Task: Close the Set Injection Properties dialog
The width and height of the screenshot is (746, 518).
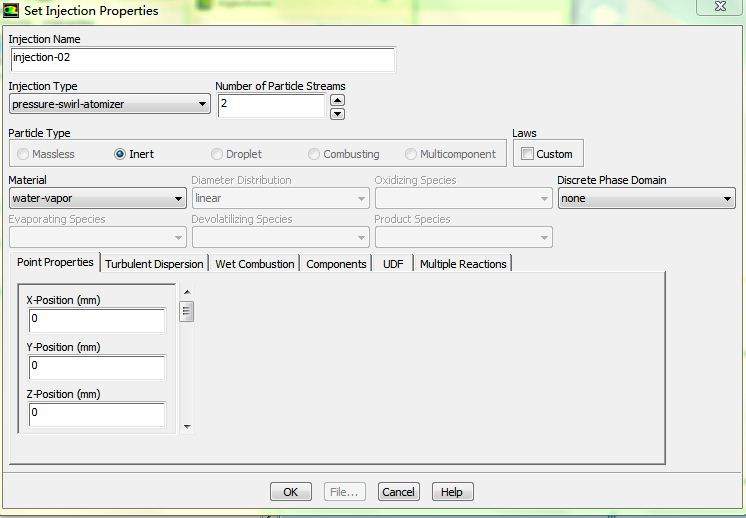Action: tap(720, 7)
